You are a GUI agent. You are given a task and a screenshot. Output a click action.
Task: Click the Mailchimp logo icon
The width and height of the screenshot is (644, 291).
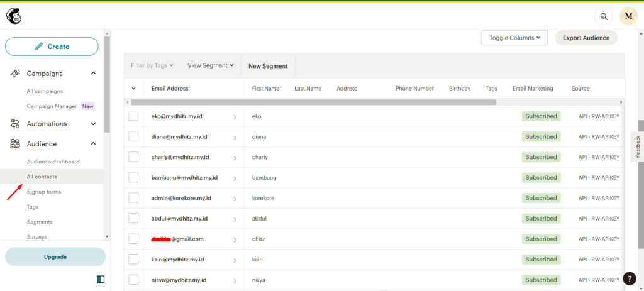click(x=13, y=16)
